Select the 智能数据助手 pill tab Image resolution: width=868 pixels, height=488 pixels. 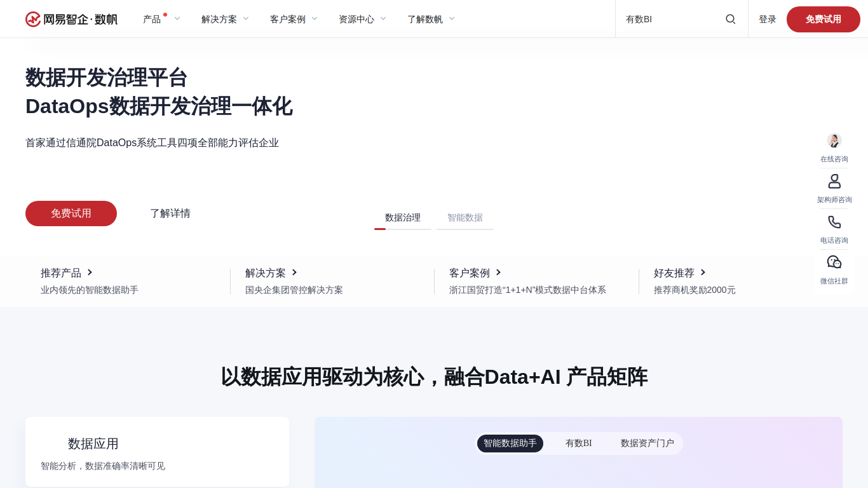510,444
